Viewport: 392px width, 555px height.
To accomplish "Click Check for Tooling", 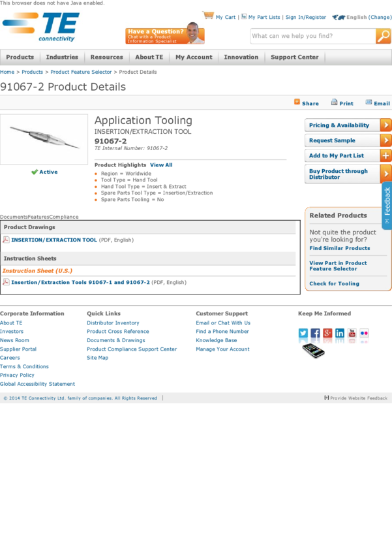I will click(334, 283).
